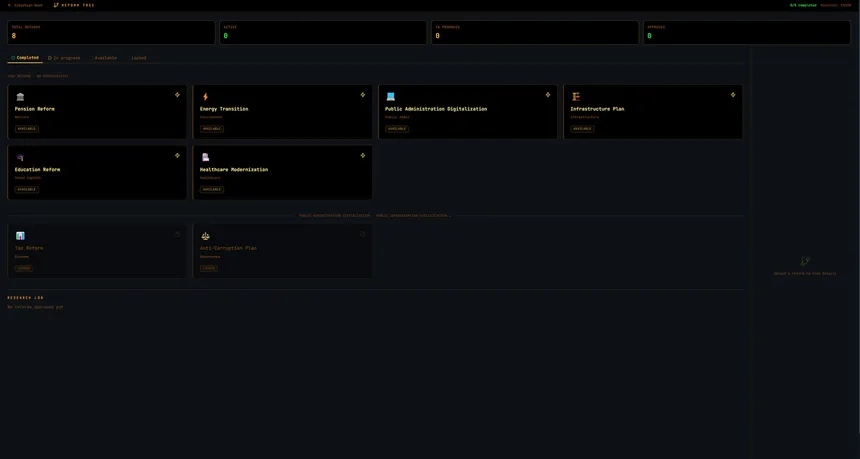Click the Public Administration Digitalization laptop icon
Screen dimensions: 860x459
391,97
